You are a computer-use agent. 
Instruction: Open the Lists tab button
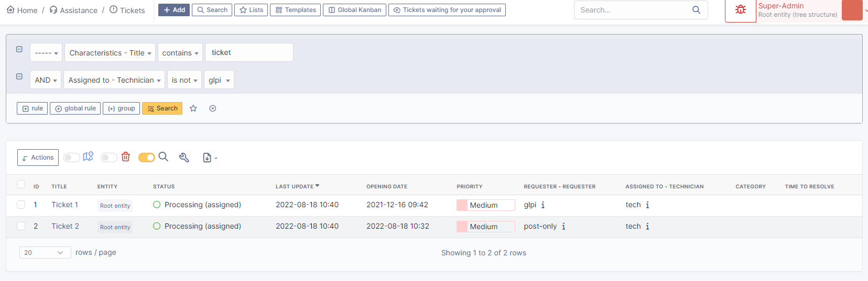(251, 10)
